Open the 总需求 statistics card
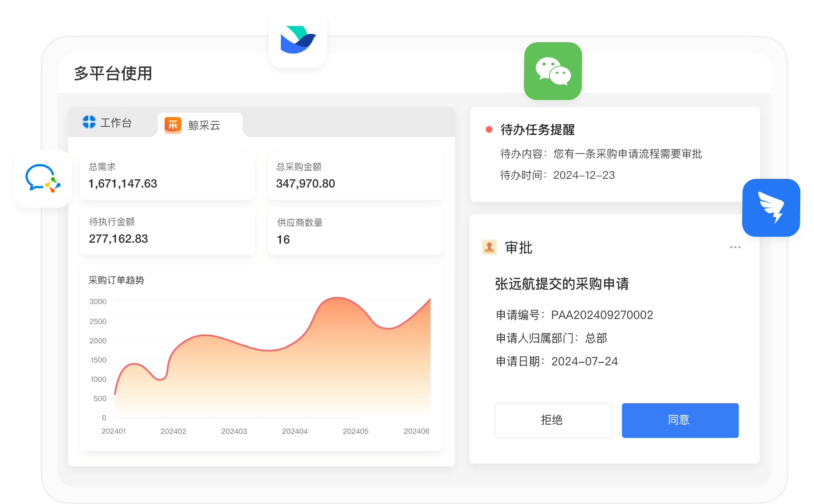 167,176
